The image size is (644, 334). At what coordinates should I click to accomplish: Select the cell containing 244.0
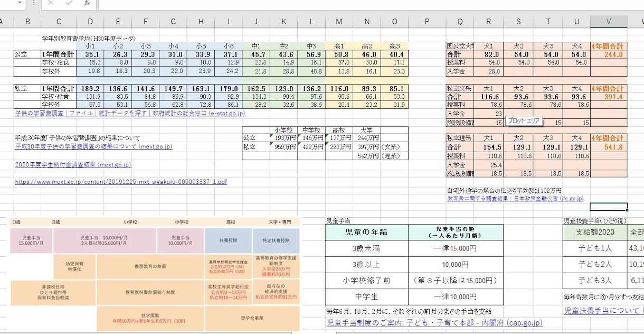609,54
